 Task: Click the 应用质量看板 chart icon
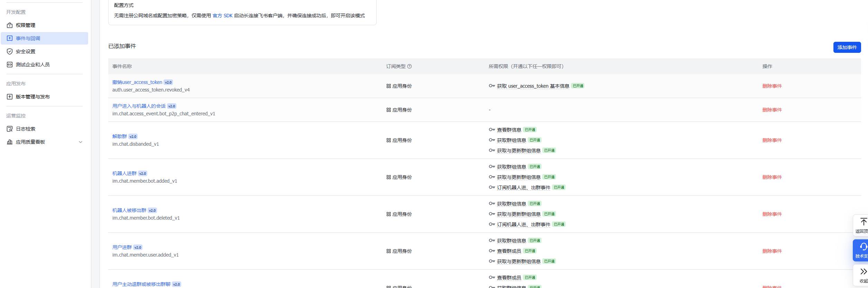[x=10, y=142]
